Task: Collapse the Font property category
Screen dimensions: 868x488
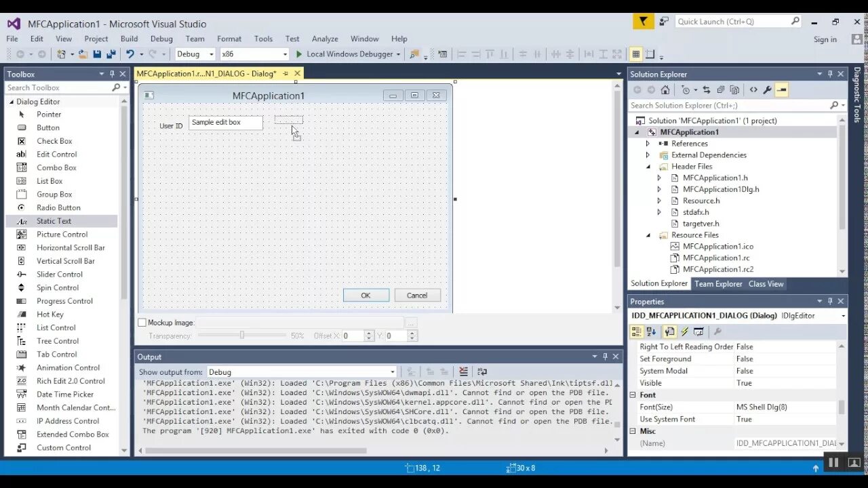Action: pyautogui.click(x=633, y=395)
